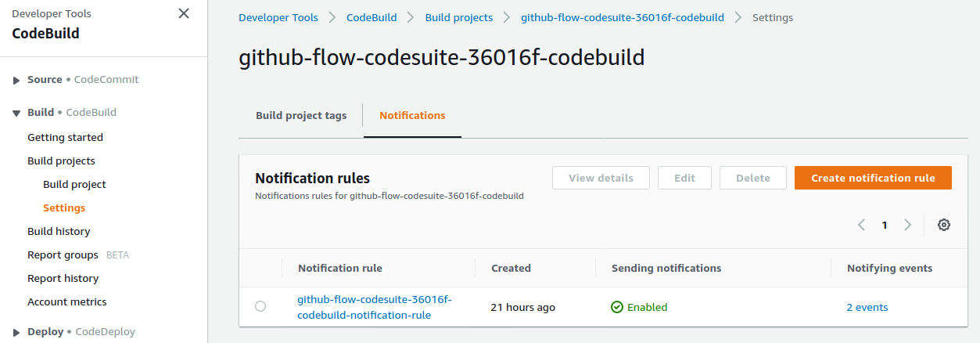The height and width of the screenshot is (343, 980).
Task: Click the Created column header
Action: 511,268
